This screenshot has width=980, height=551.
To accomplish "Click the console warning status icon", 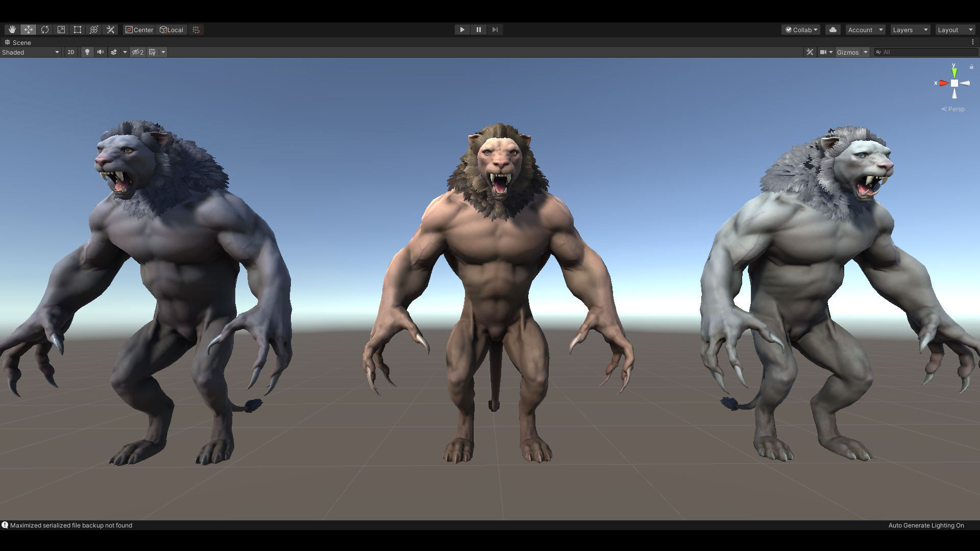I will point(5,525).
